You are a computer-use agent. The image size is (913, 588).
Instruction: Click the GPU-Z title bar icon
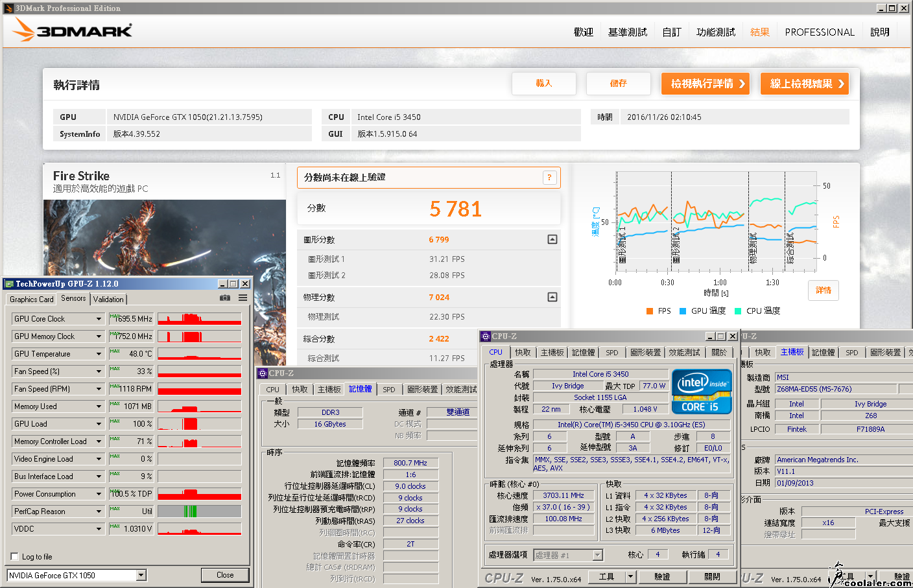click(x=9, y=284)
